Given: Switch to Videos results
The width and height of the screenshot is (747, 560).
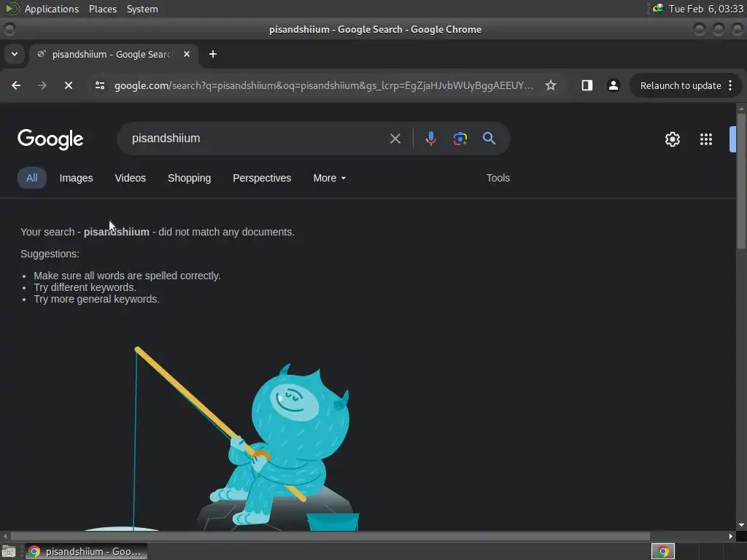Looking at the screenshot, I should pyautogui.click(x=130, y=178).
